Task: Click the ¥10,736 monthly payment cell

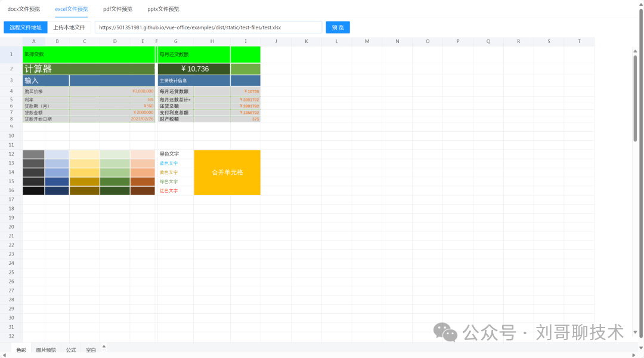Action: pyautogui.click(x=194, y=69)
